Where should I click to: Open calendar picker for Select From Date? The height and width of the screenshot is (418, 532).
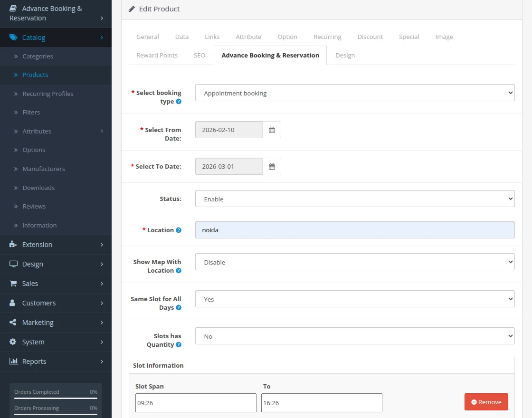(272, 130)
